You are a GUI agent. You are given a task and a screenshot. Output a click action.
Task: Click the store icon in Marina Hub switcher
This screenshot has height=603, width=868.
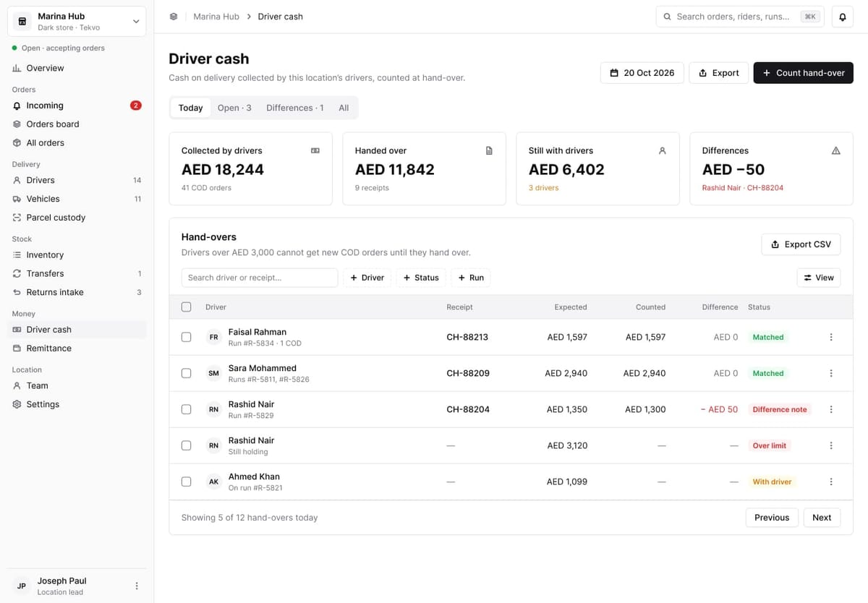pyautogui.click(x=22, y=22)
